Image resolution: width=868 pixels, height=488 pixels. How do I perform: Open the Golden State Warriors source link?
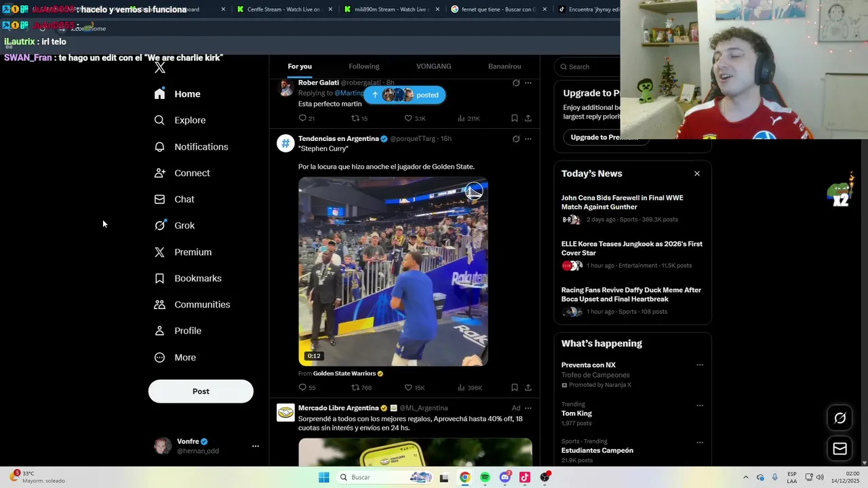(344, 373)
